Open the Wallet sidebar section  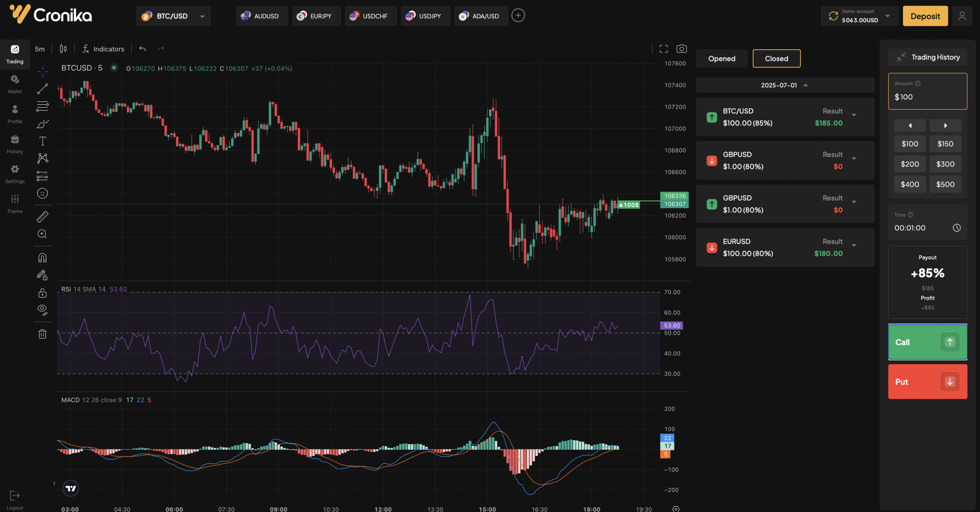pos(15,84)
